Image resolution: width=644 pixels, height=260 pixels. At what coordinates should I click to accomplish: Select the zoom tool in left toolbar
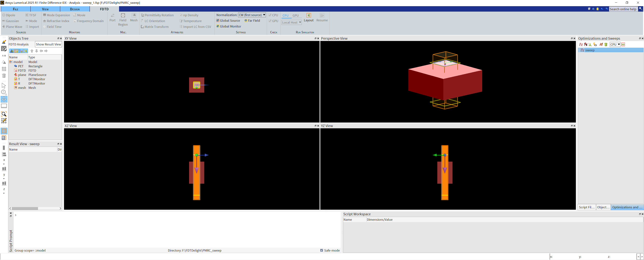click(x=4, y=92)
